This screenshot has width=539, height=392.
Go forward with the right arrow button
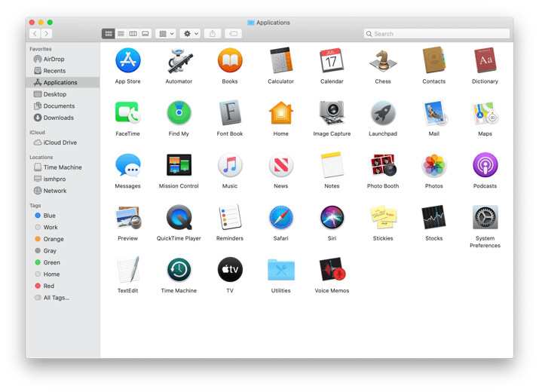click(x=47, y=34)
